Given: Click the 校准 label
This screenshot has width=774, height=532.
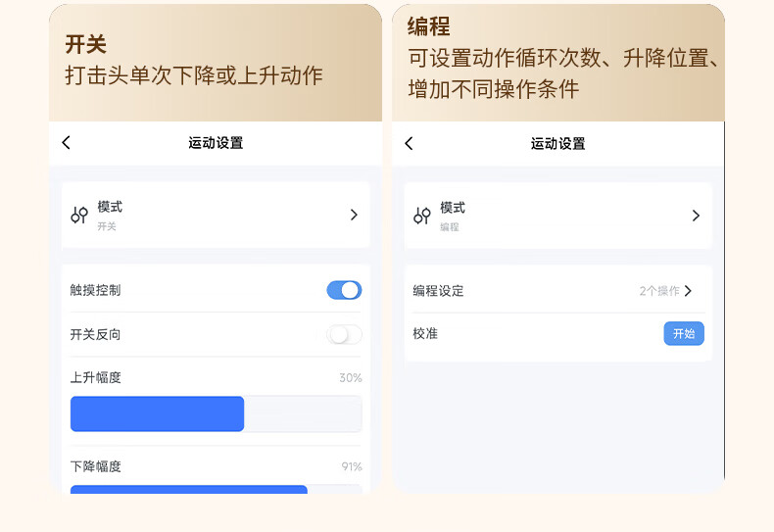Looking at the screenshot, I should (425, 334).
